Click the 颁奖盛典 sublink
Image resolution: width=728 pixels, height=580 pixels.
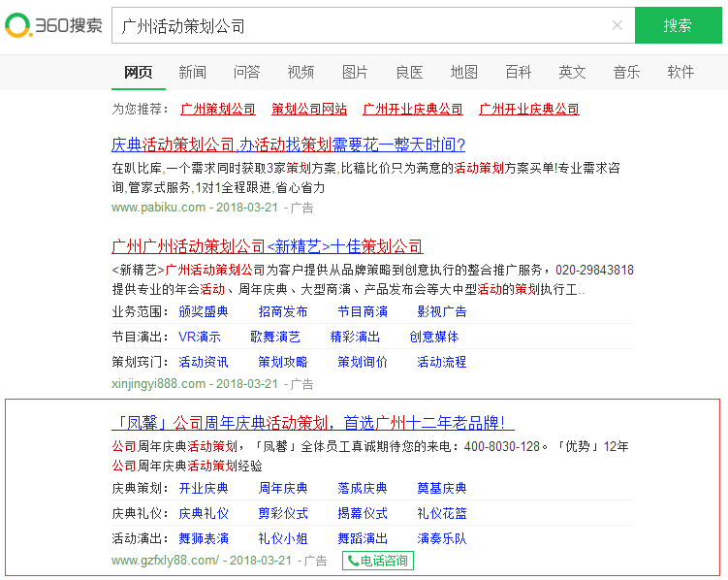pos(204,311)
